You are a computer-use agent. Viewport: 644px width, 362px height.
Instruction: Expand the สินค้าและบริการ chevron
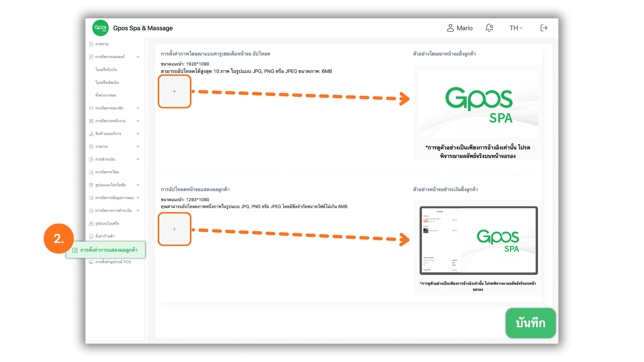(138, 134)
